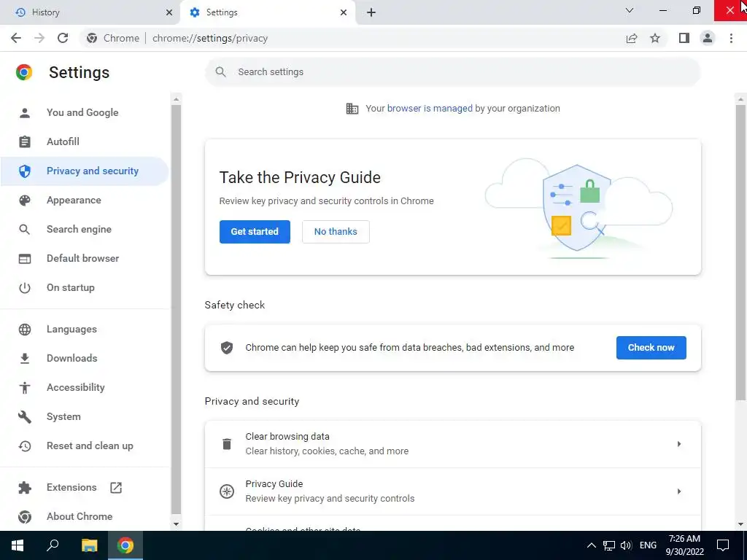Click the main scrollbar down arrow

(740, 524)
